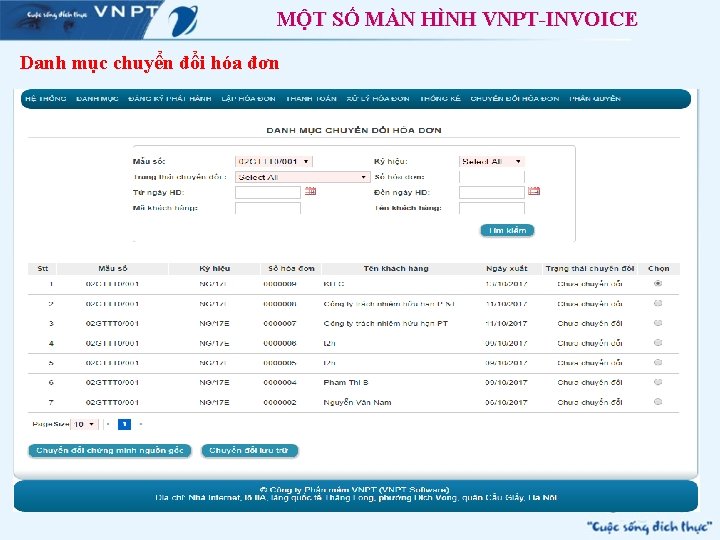Focus the Đến ngày HD date field

tap(492, 192)
